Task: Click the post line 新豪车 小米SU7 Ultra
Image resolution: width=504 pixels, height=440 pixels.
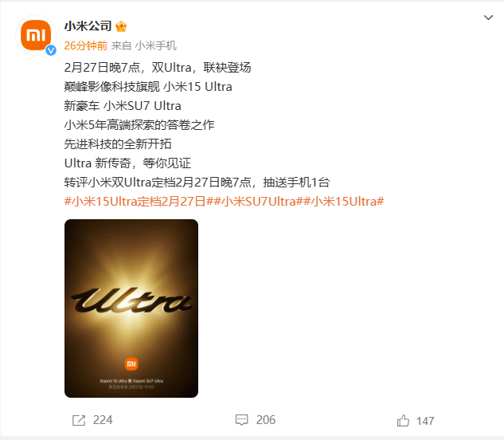Action: point(123,106)
